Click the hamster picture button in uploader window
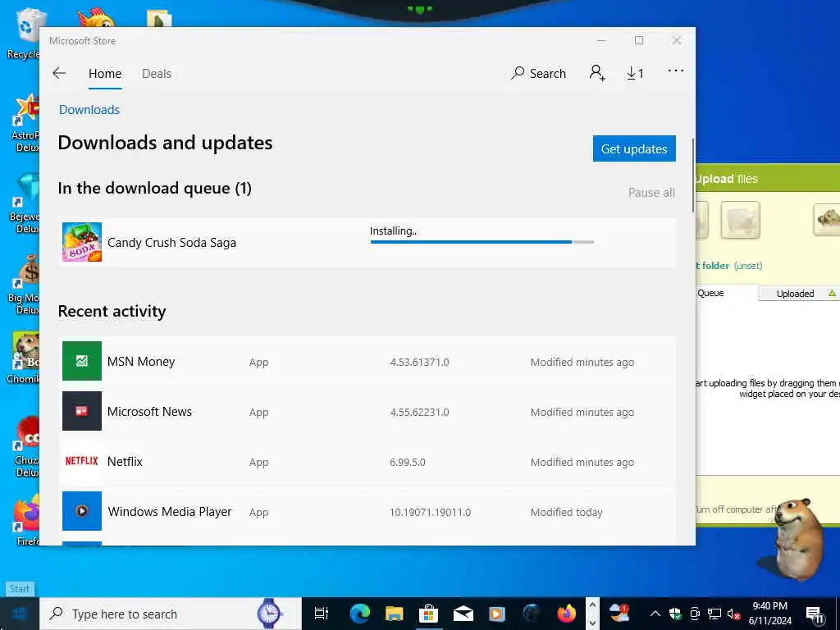This screenshot has height=630, width=840. [827, 219]
